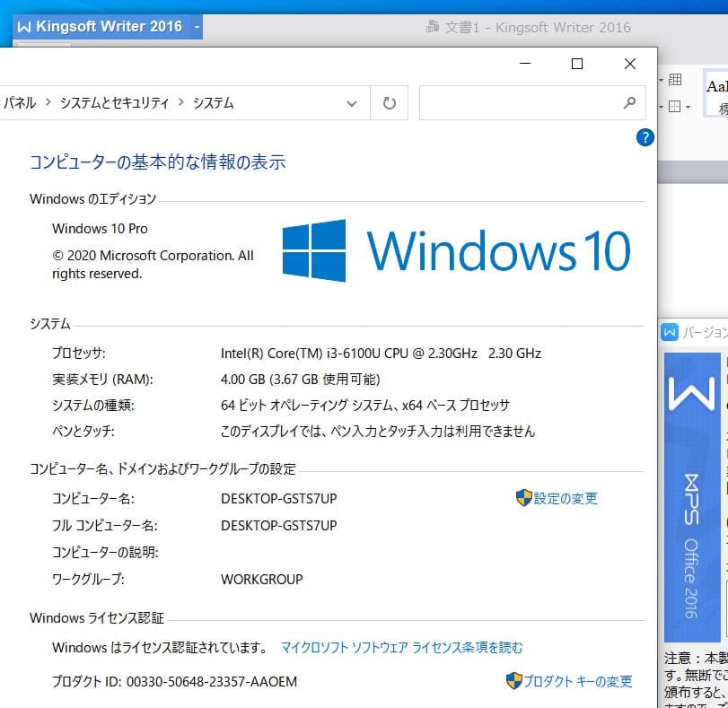This screenshot has width=728, height=708.
Task: Minimize the System window
Action: click(525, 64)
